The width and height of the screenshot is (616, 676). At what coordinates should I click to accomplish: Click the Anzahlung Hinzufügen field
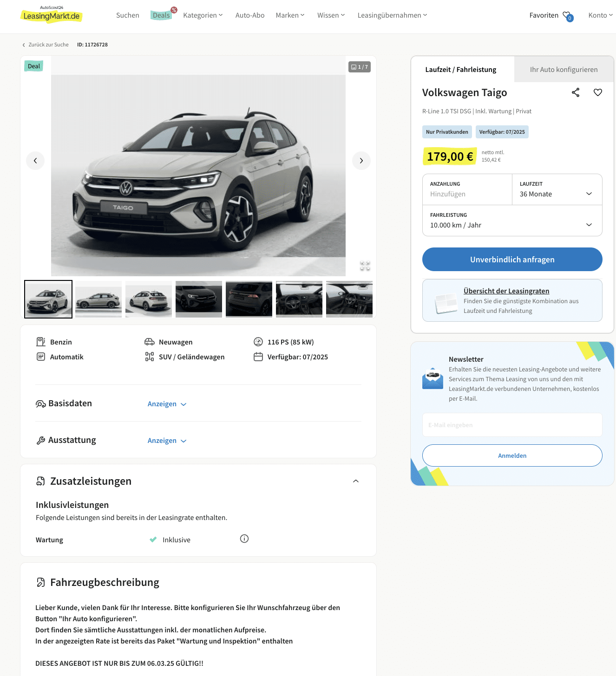467,189
